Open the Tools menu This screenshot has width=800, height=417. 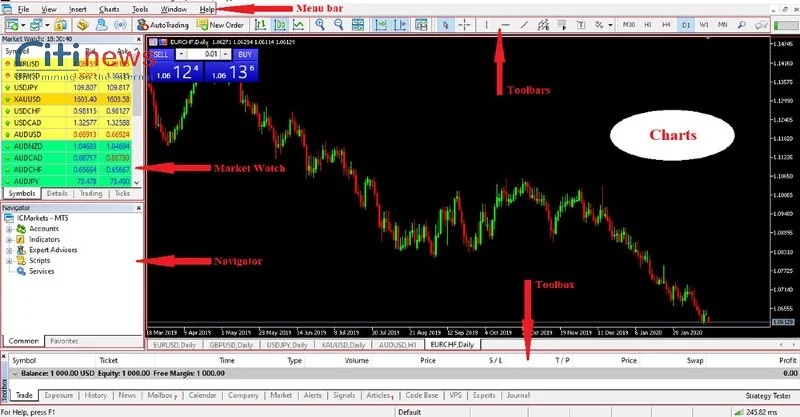click(140, 9)
